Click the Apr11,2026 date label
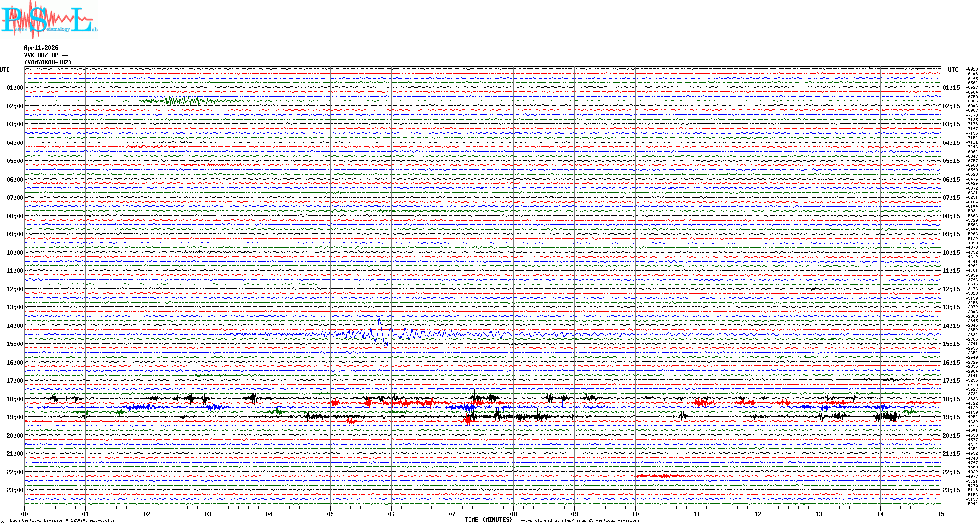The width and height of the screenshot is (980, 527). 41,48
